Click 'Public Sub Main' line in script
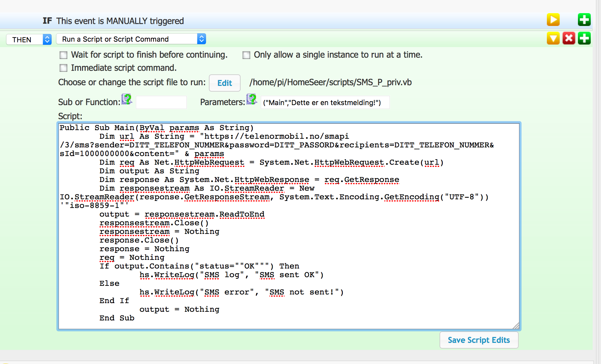 157,128
